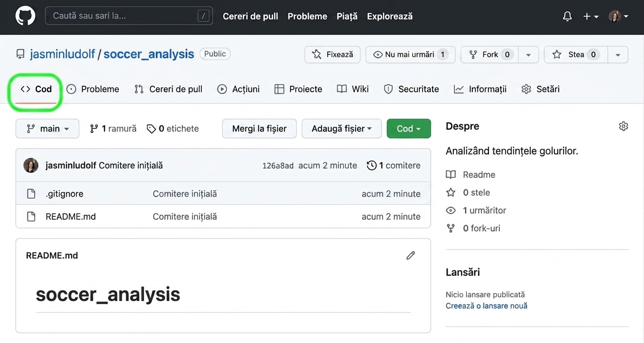644x343 pixels.
Task: Expand the 'main' branch selector
Action: click(47, 129)
